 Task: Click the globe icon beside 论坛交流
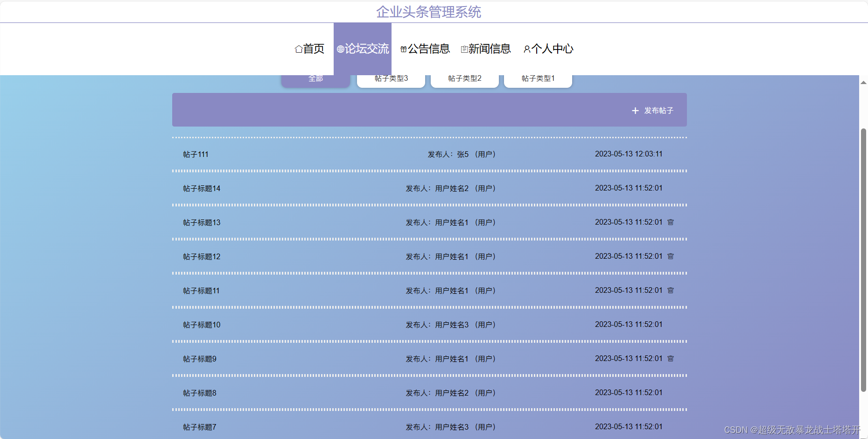340,49
